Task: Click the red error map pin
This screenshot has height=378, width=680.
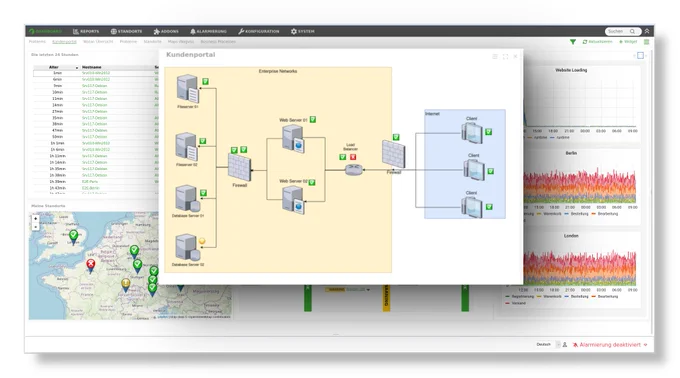Action: tap(91, 265)
